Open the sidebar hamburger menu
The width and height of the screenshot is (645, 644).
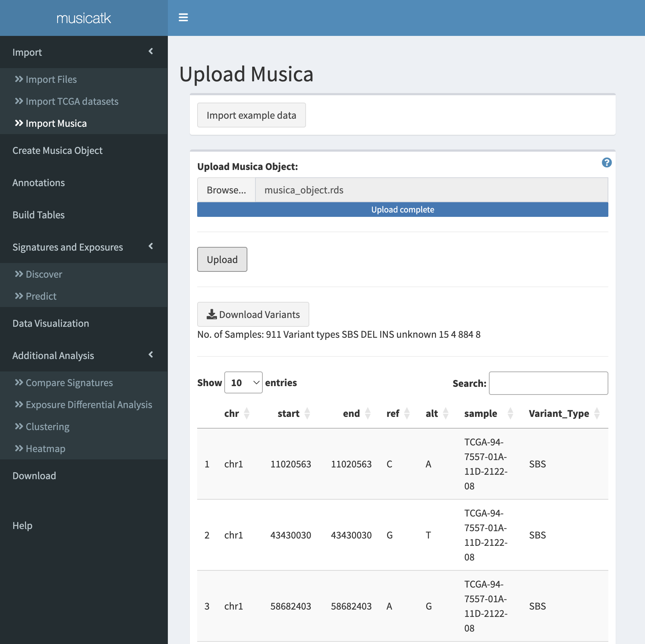(183, 17)
